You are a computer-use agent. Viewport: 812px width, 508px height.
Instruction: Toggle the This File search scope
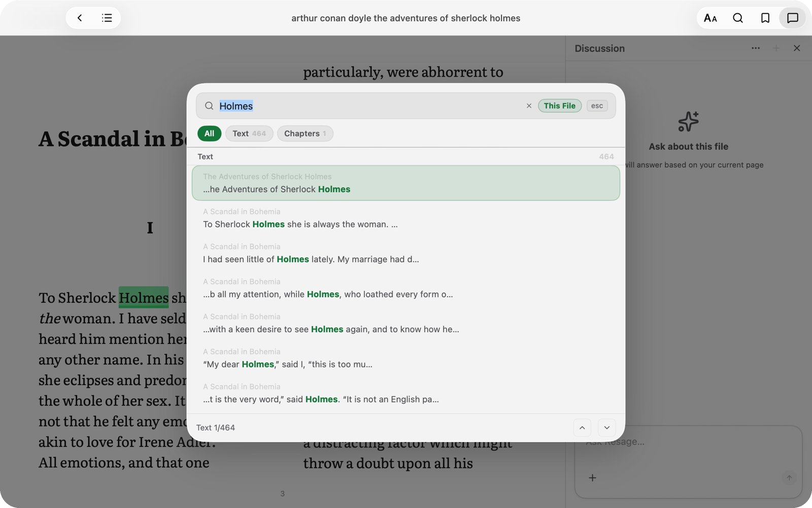(x=560, y=106)
